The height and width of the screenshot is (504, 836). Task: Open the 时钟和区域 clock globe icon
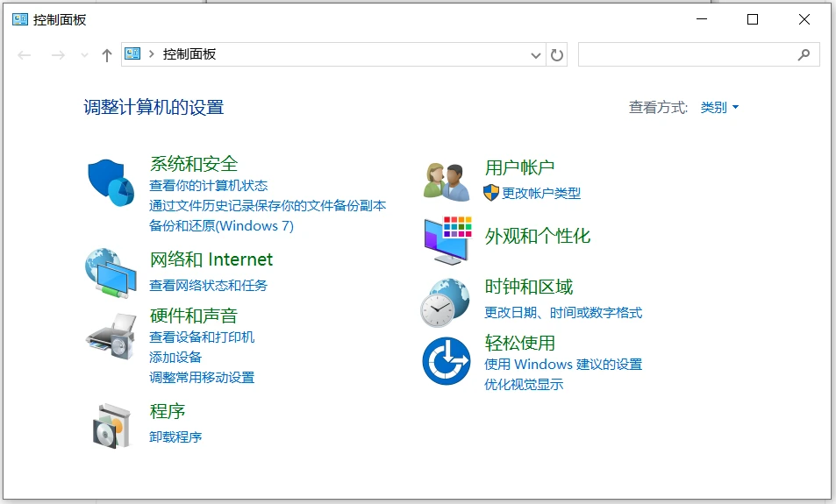(445, 302)
